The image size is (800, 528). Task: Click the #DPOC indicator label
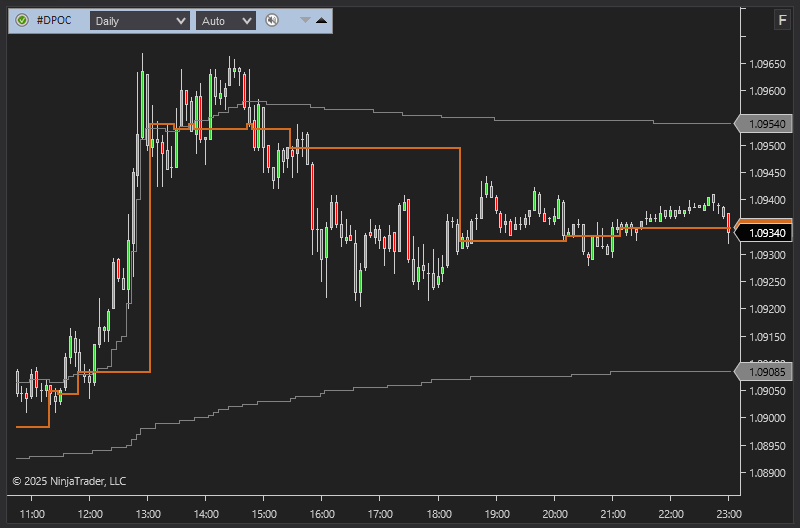pos(54,20)
